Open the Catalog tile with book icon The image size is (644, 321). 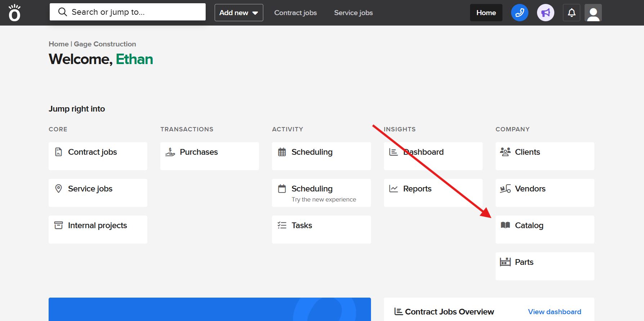544,229
